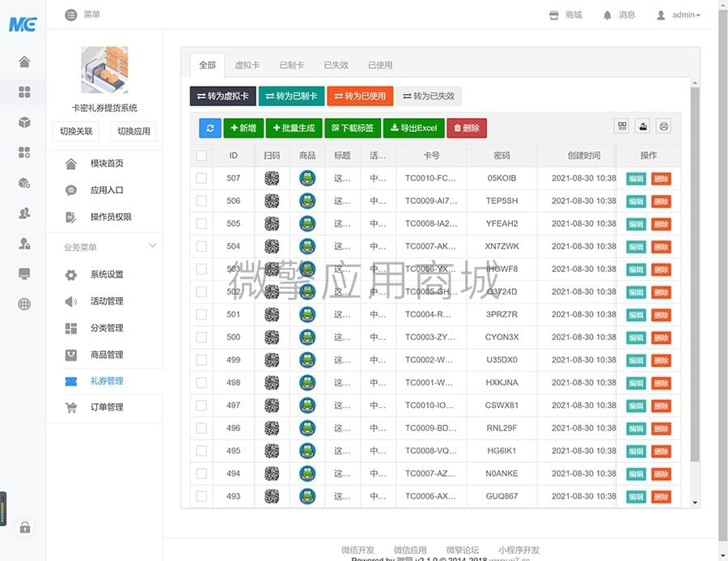Click 导出Excel button
Screen dimensions: 728x561
pyautogui.click(x=413, y=128)
